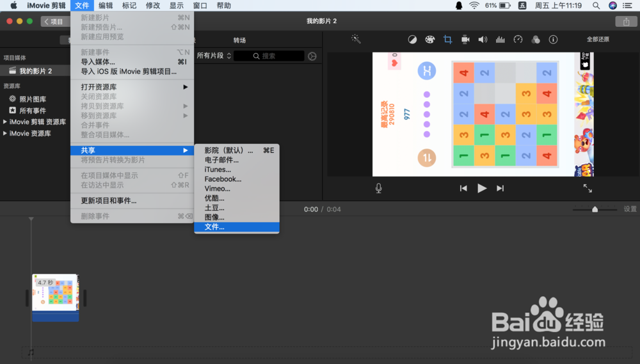Open the stabilization camera icon
Image resolution: width=640 pixels, height=364 pixels.
point(465,40)
